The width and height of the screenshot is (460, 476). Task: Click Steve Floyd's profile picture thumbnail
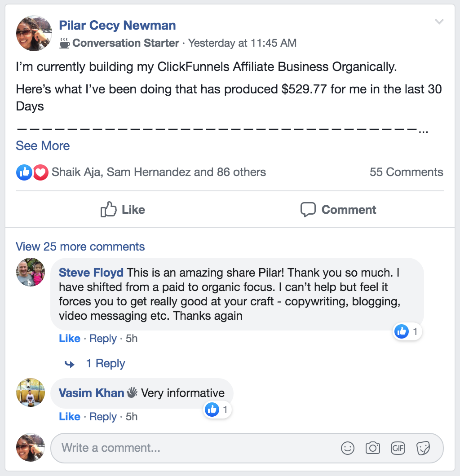(31, 272)
